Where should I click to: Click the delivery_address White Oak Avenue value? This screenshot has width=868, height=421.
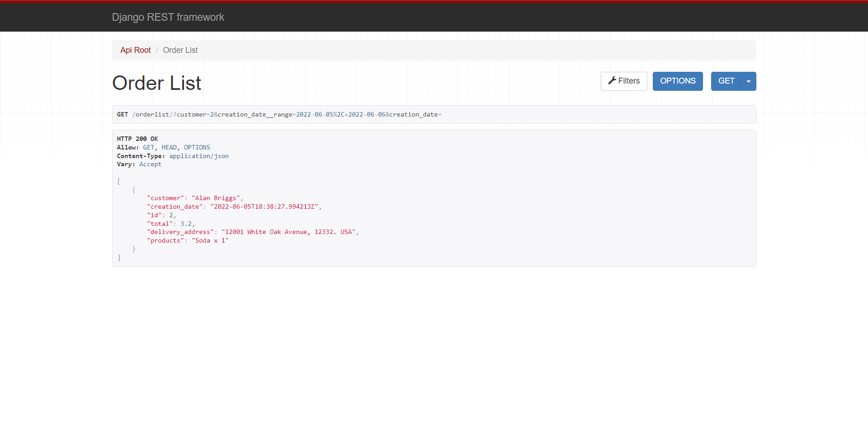coord(288,232)
